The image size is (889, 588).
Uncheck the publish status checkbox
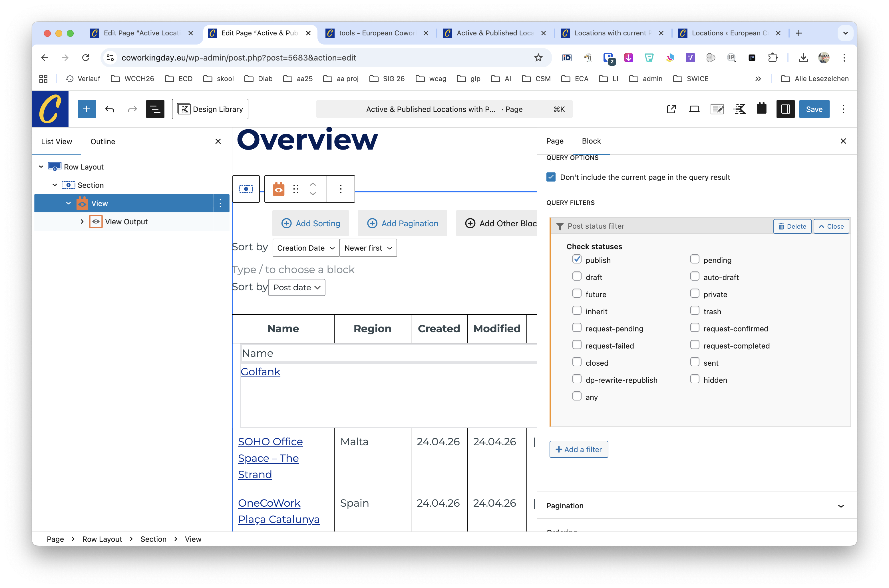pyautogui.click(x=577, y=259)
